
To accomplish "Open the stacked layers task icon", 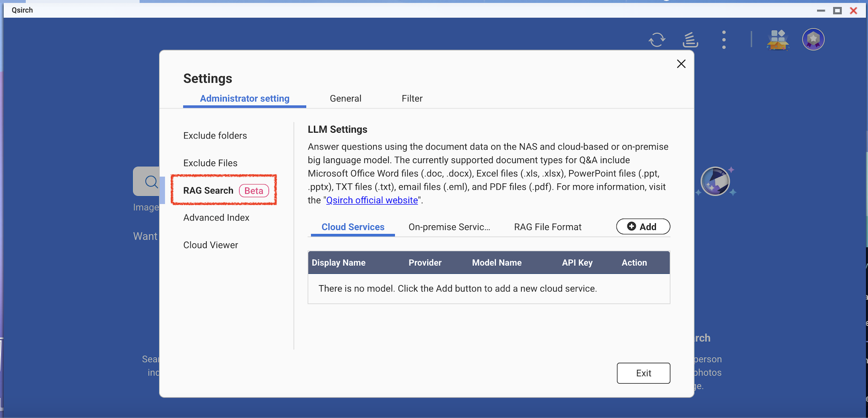I will pyautogui.click(x=690, y=40).
